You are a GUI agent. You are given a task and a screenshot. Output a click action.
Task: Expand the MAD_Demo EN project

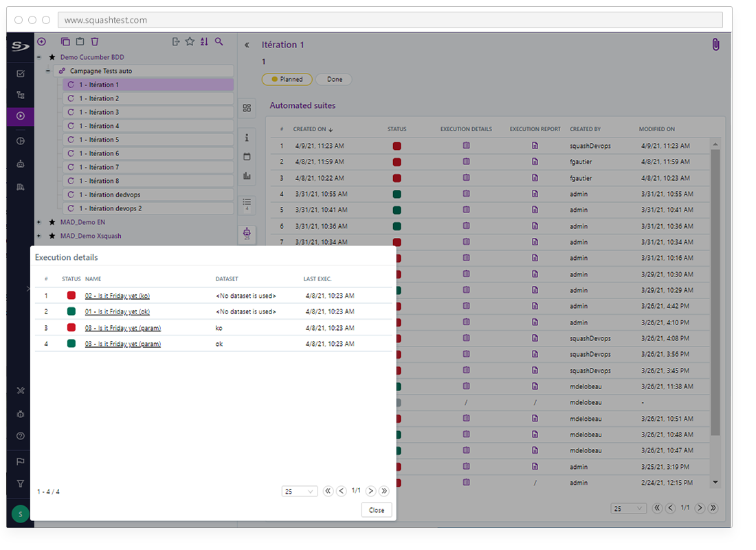(x=38, y=222)
